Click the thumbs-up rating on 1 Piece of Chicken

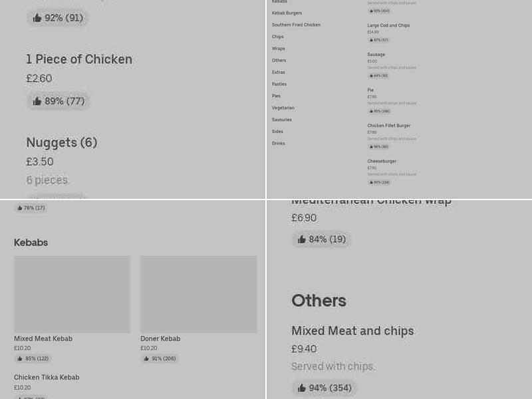[59, 101]
